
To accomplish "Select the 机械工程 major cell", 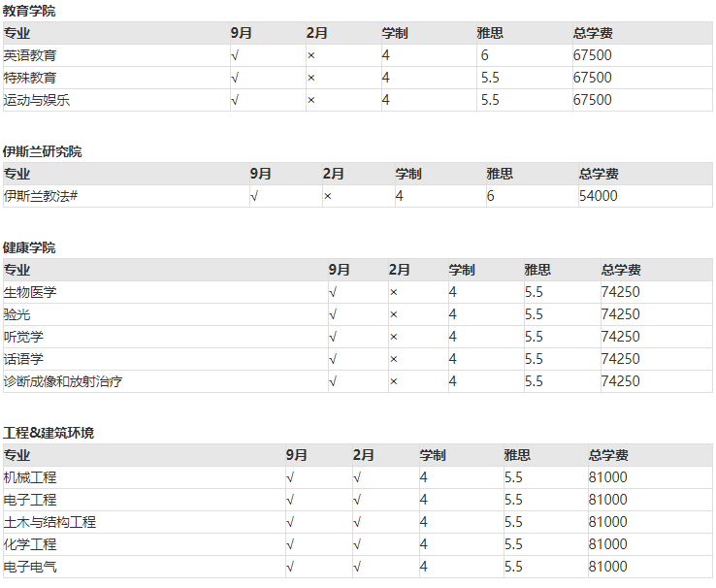I will pyautogui.click(x=30, y=477).
